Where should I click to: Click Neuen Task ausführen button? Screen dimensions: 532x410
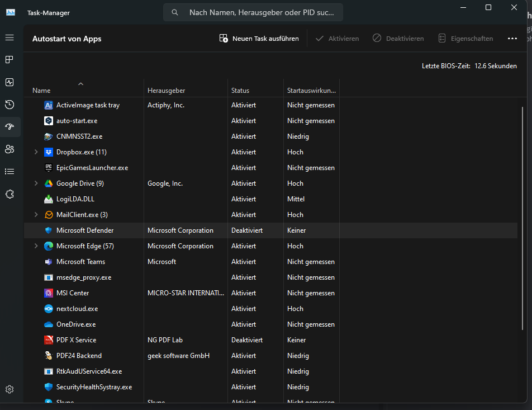click(x=259, y=39)
